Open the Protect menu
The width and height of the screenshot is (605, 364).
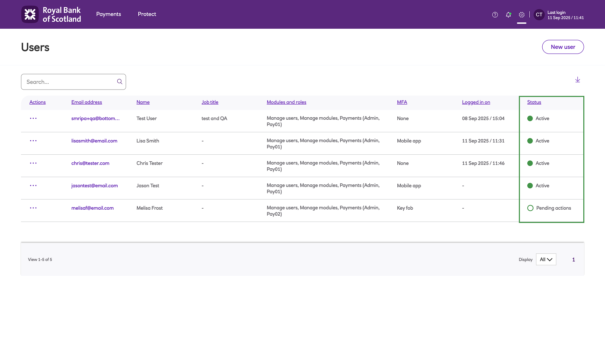tap(147, 14)
